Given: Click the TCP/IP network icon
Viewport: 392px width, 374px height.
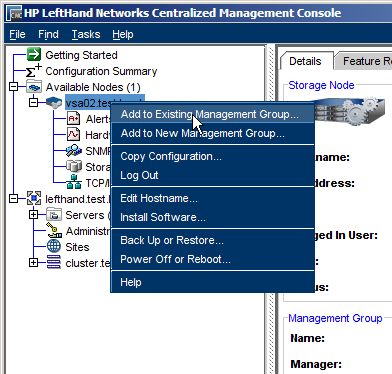Looking at the screenshot, I should pos(74,182).
